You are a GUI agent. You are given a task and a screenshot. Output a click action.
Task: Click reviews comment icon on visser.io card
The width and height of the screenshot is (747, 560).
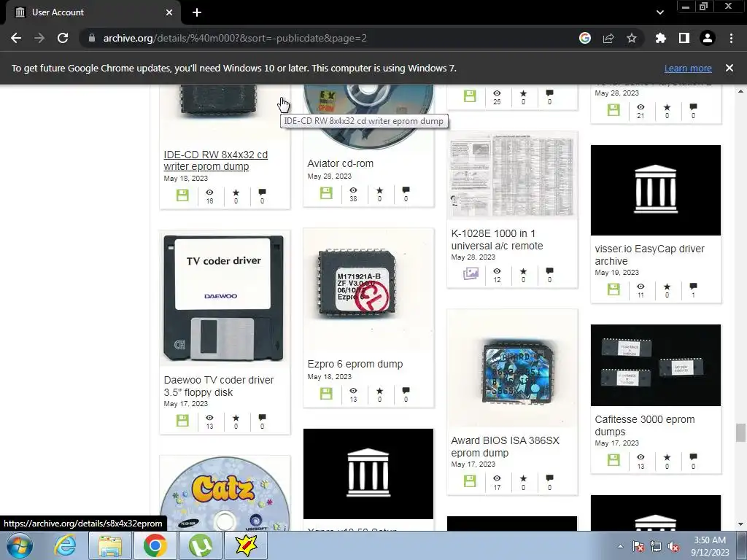point(693,287)
